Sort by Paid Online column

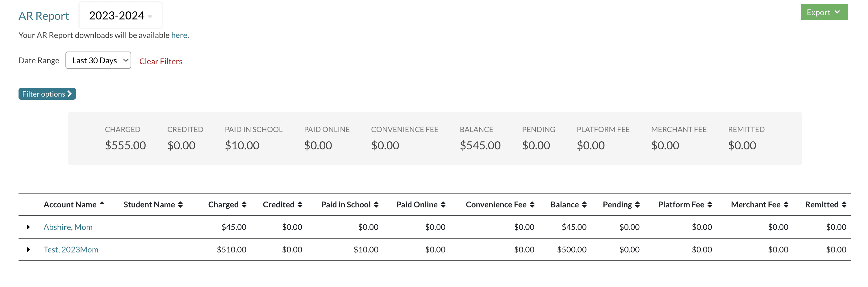pyautogui.click(x=420, y=205)
